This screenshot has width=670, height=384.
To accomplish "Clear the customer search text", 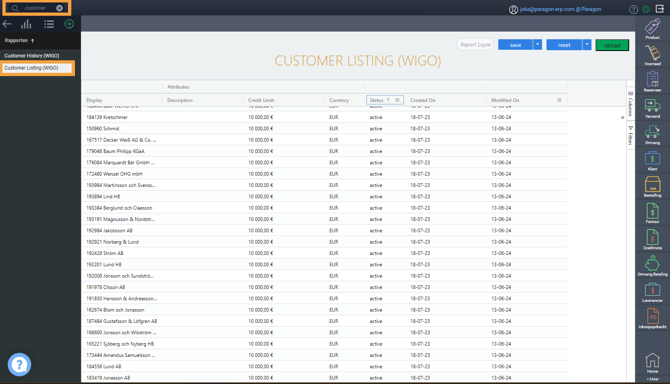I will click(x=59, y=8).
